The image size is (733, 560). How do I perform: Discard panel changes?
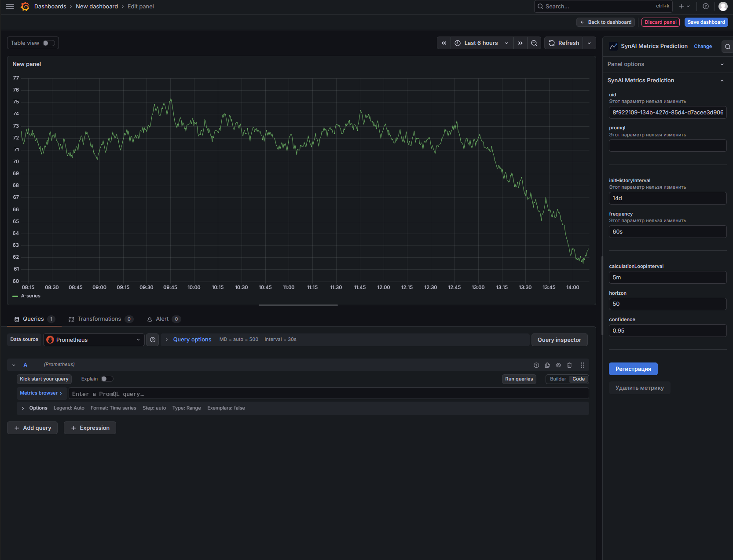(x=660, y=22)
